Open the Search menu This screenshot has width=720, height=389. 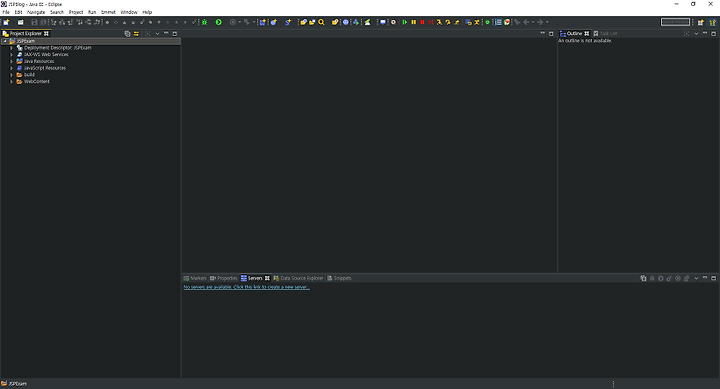click(x=57, y=12)
